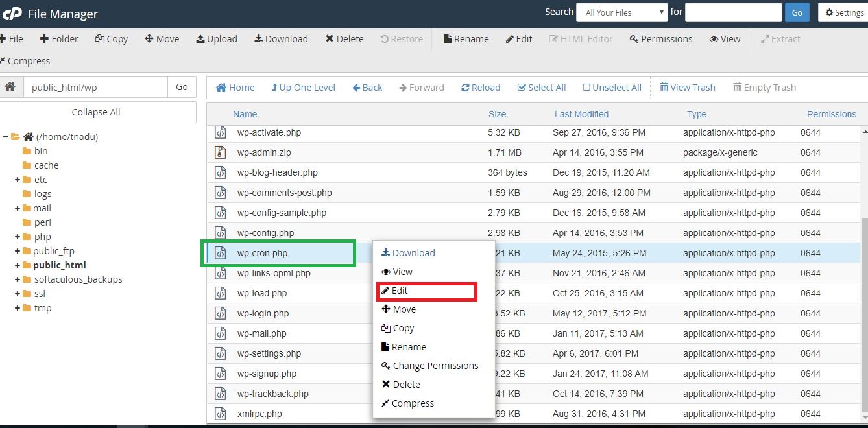Create a new Folder from toolbar

point(59,39)
